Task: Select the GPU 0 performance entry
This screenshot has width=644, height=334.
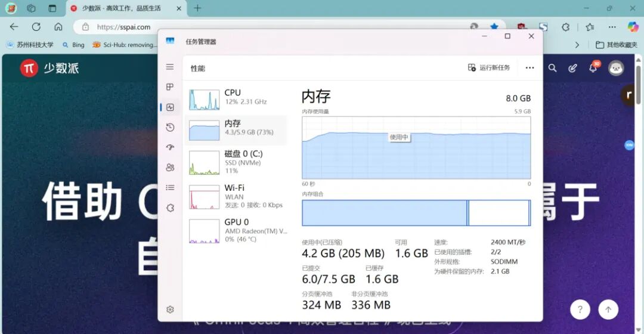Action: [236, 230]
